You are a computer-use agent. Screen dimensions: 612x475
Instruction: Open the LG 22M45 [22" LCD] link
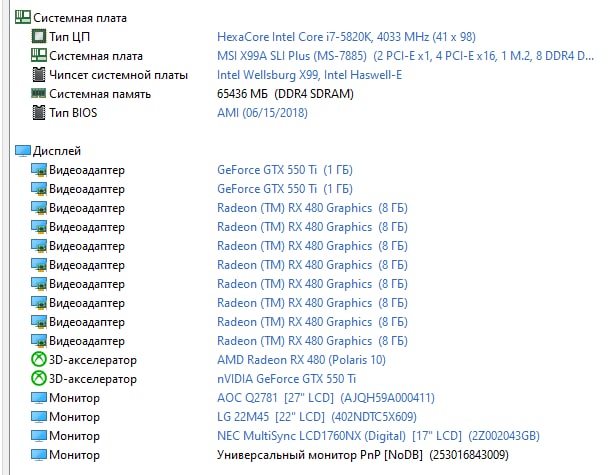click(x=317, y=417)
